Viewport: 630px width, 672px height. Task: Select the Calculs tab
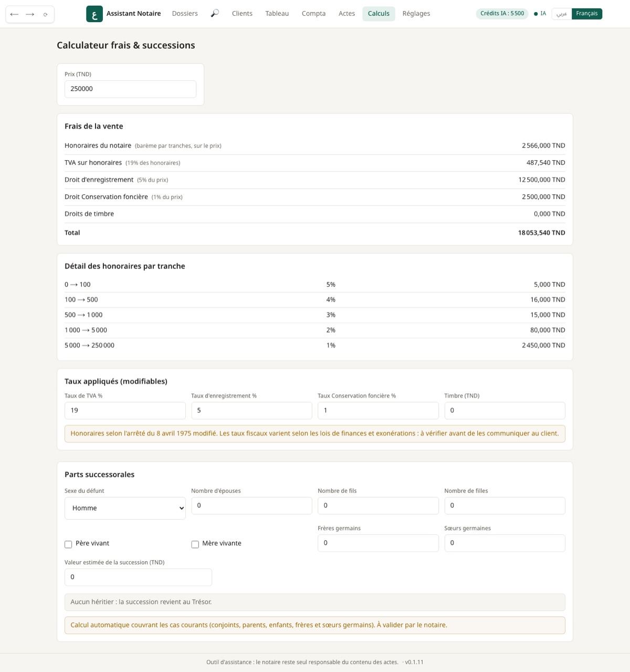pos(379,14)
